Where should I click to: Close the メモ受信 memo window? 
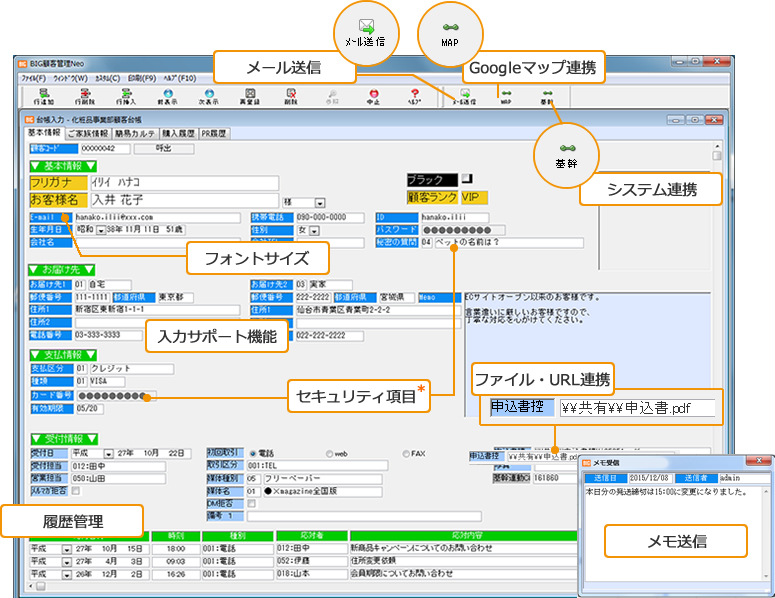point(759,461)
